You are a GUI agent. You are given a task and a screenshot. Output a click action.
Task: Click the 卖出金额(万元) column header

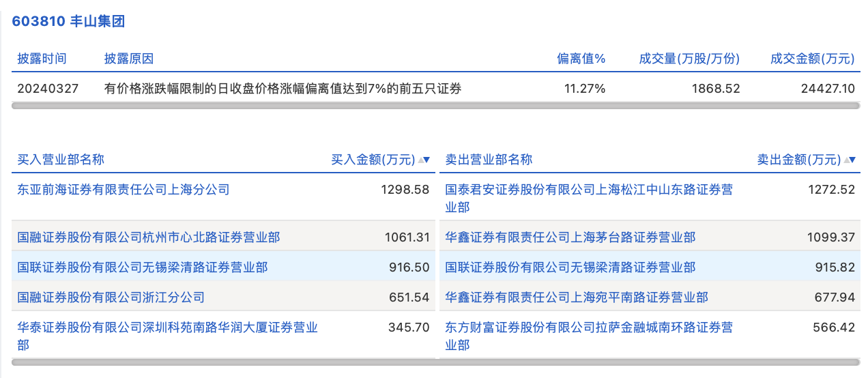(x=798, y=160)
